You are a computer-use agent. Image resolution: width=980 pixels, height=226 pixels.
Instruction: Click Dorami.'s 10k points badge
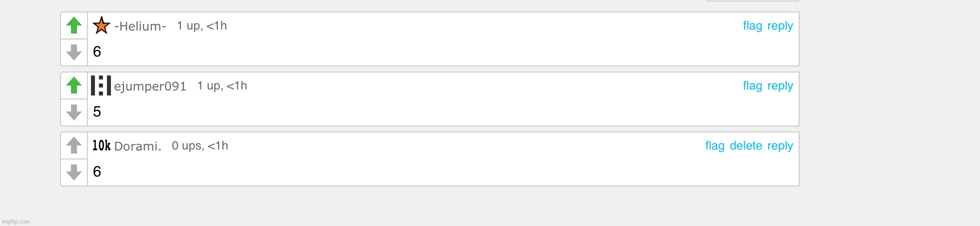[x=101, y=145]
